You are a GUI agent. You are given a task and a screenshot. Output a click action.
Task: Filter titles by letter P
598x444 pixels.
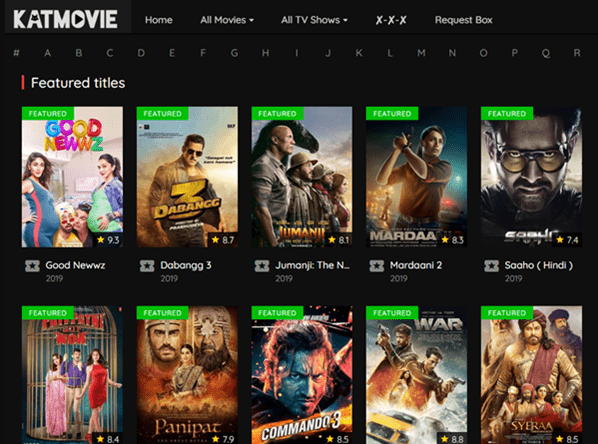click(514, 53)
